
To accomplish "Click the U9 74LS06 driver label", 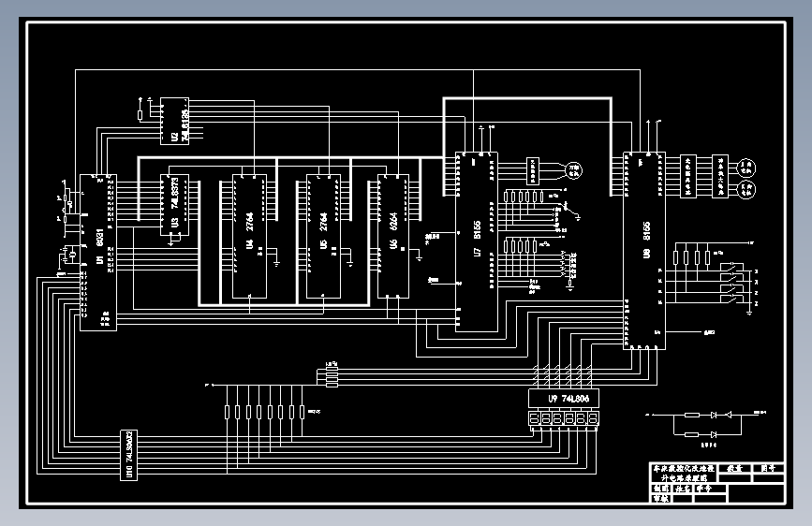I will click(x=568, y=399).
